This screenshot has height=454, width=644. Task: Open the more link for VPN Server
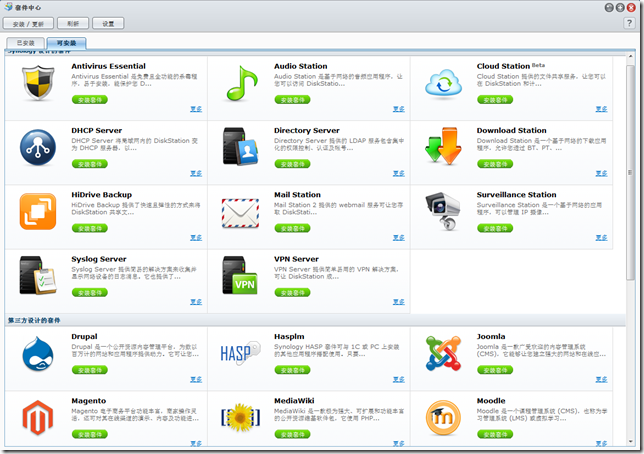(399, 302)
